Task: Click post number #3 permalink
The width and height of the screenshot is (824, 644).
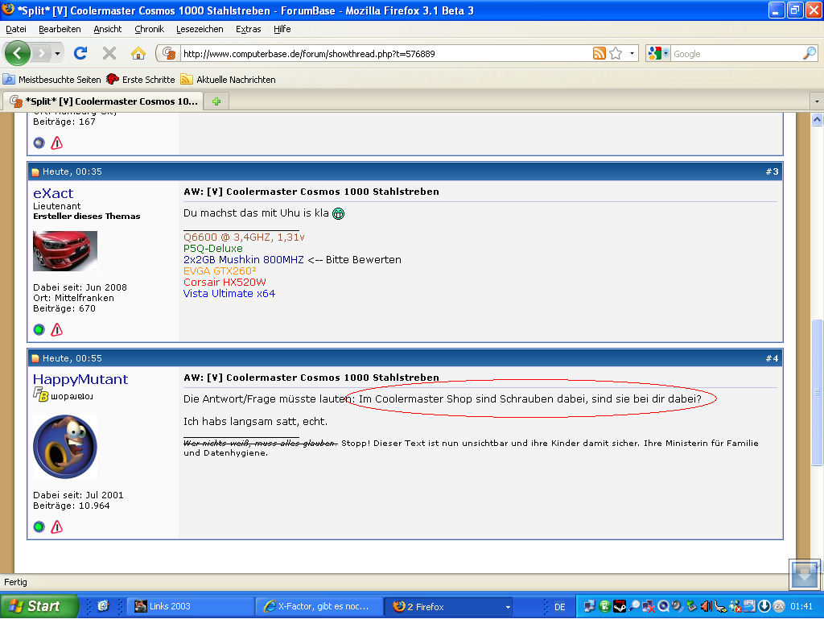Action: (x=772, y=171)
